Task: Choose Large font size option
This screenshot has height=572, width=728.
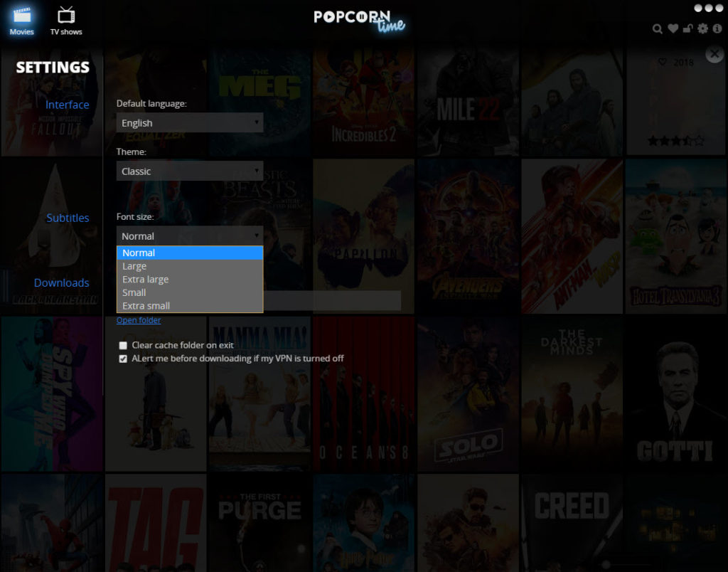Action: [x=189, y=266]
